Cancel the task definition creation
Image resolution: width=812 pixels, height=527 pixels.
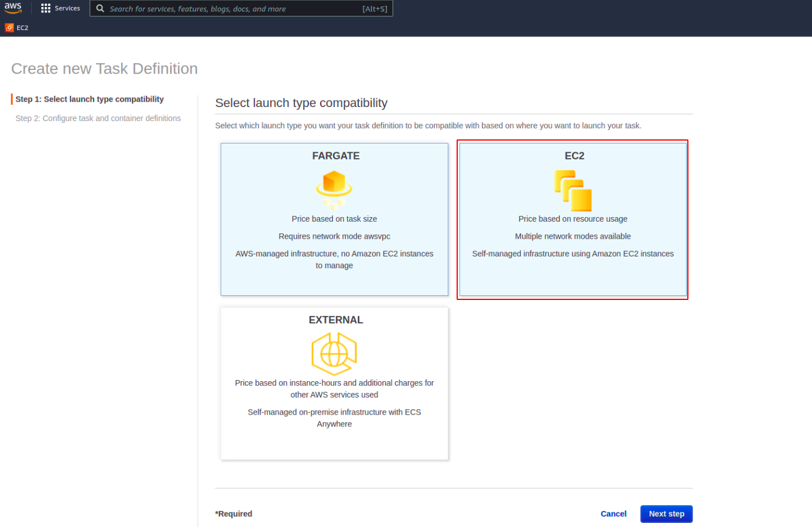(x=613, y=513)
